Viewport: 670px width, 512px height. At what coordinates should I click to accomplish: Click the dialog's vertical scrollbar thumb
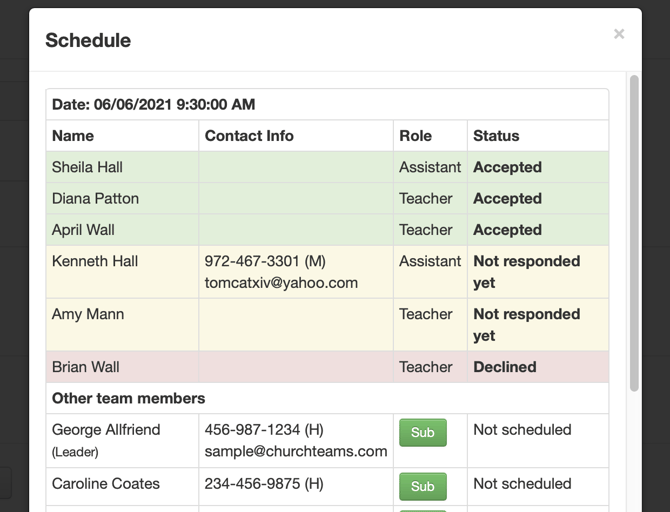(x=634, y=233)
